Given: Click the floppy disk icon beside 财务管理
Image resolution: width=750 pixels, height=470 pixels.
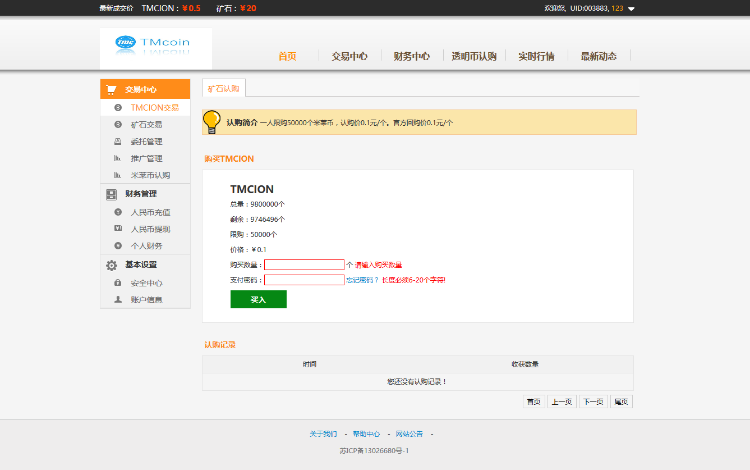Looking at the screenshot, I should click(111, 194).
